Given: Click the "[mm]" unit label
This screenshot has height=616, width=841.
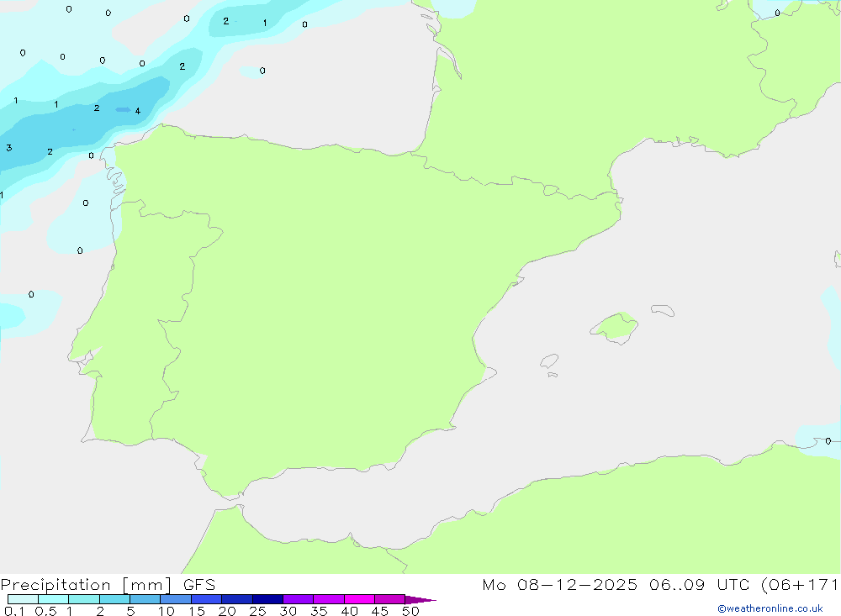Looking at the screenshot, I should pos(147,585).
